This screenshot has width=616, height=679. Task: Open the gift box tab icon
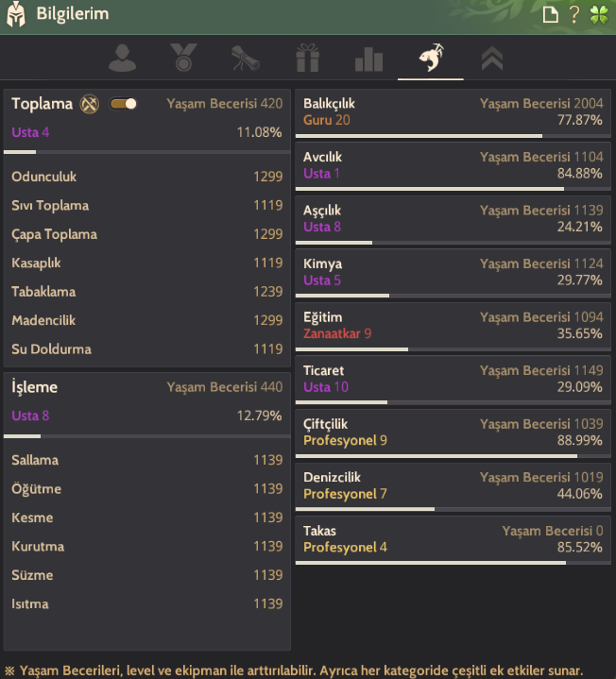[x=307, y=59]
